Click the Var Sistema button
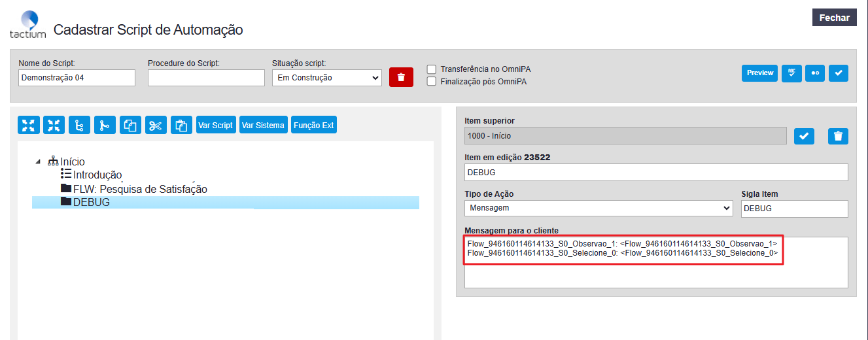 (263, 125)
